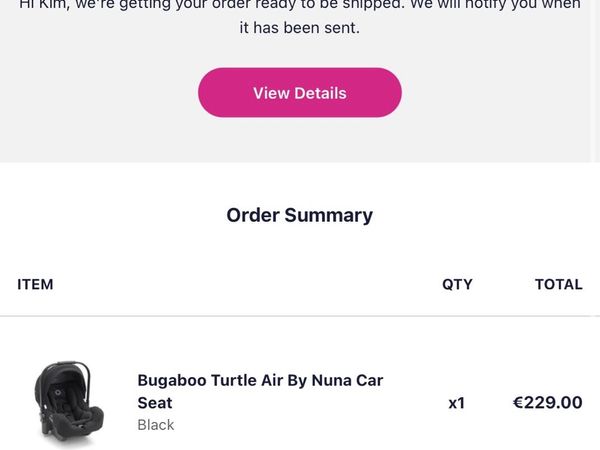Image resolution: width=600 pixels, height=450 pixels.
Task: Click the 'it has been sent.' text
Action: 300,28
